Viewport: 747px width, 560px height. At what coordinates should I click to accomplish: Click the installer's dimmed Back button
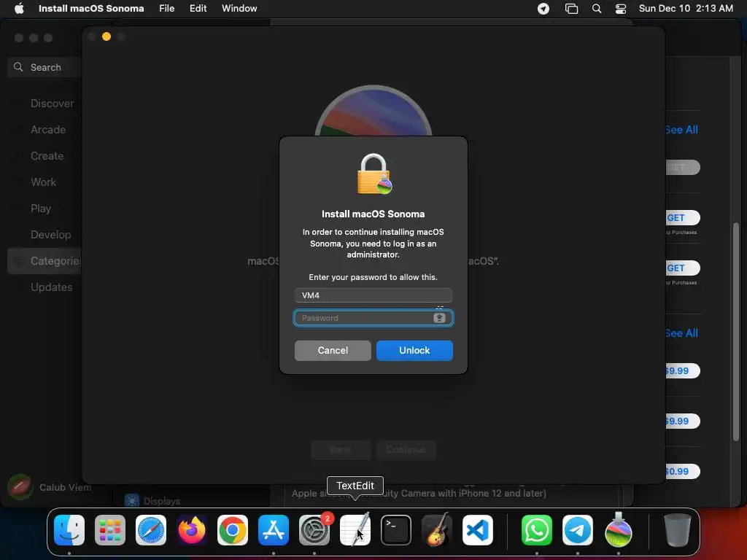click(x=341, y=449)
